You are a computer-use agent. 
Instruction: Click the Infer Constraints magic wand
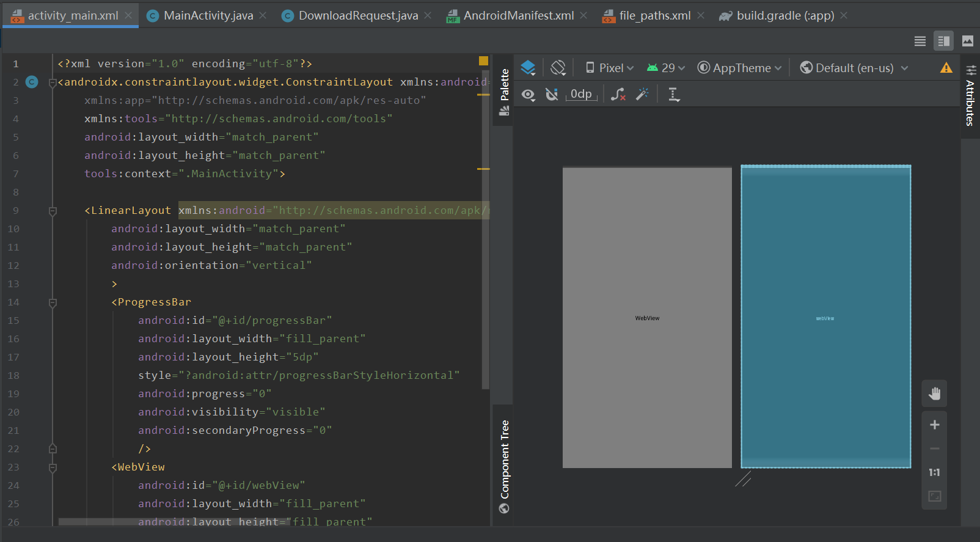[642, 94]
